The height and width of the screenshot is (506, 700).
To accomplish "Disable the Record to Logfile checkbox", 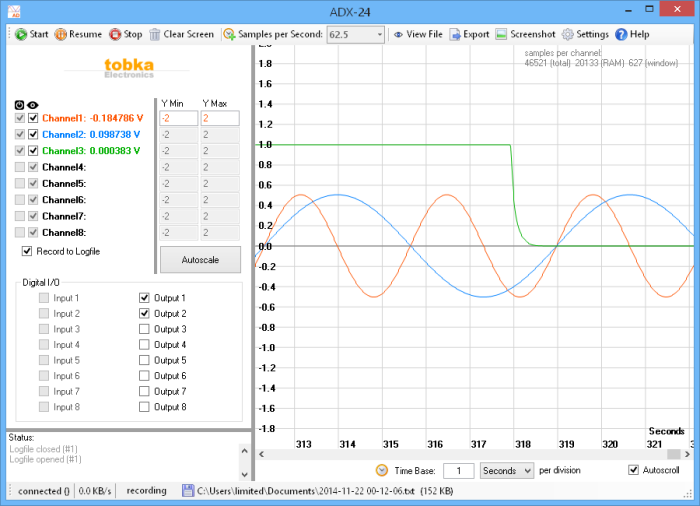I will click(27, 251).
